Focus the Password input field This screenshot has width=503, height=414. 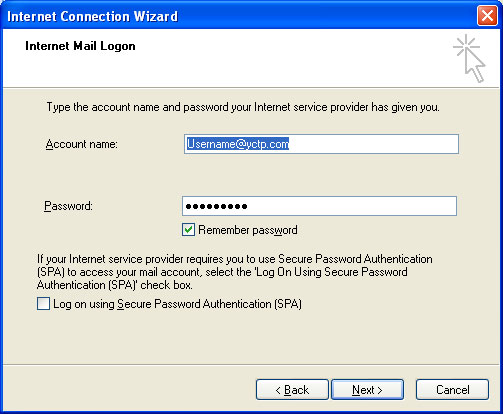pos(319,206)
